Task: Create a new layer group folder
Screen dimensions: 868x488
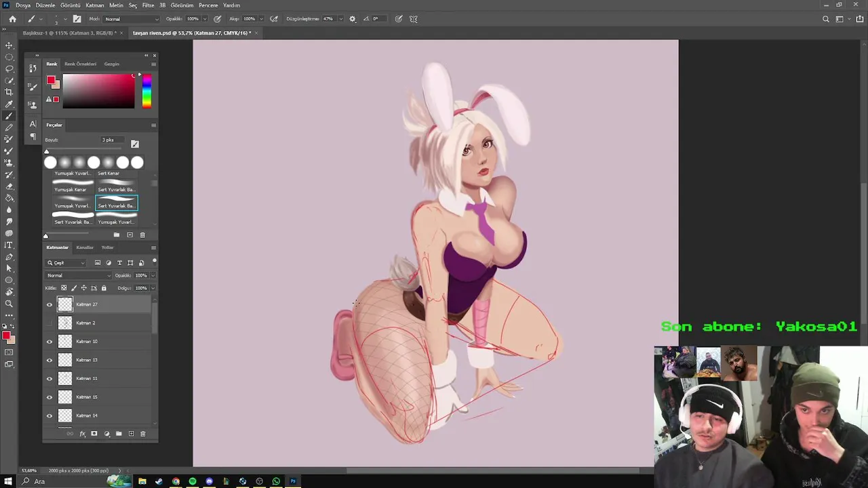Action: coord(119,434)
